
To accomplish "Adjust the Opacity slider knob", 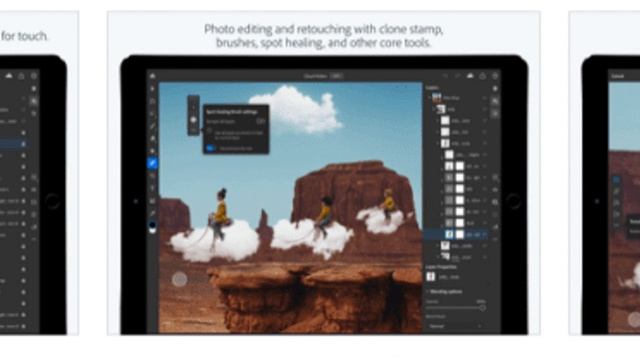I will 482,308.
